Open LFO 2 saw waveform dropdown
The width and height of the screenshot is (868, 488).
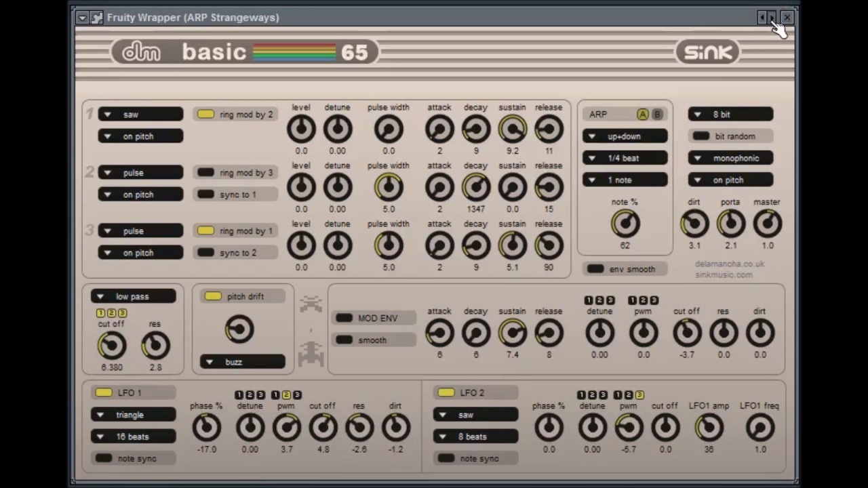pyautogui.click(x=476, y=415)
